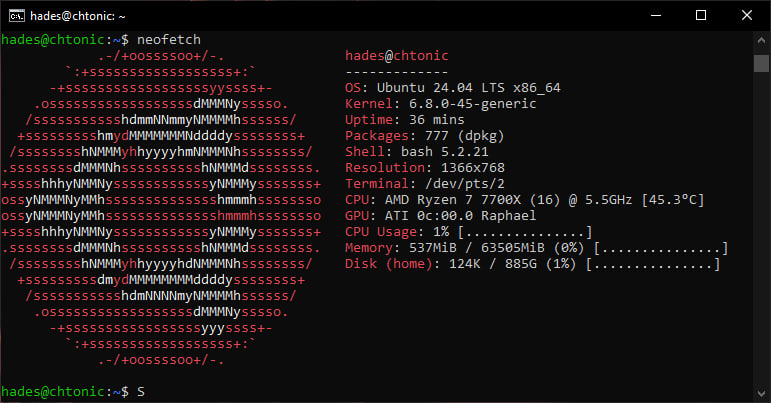The image size is (771, 403).
Task: Click the empty scrollbar track below the thumb
Action: (761, 230)
